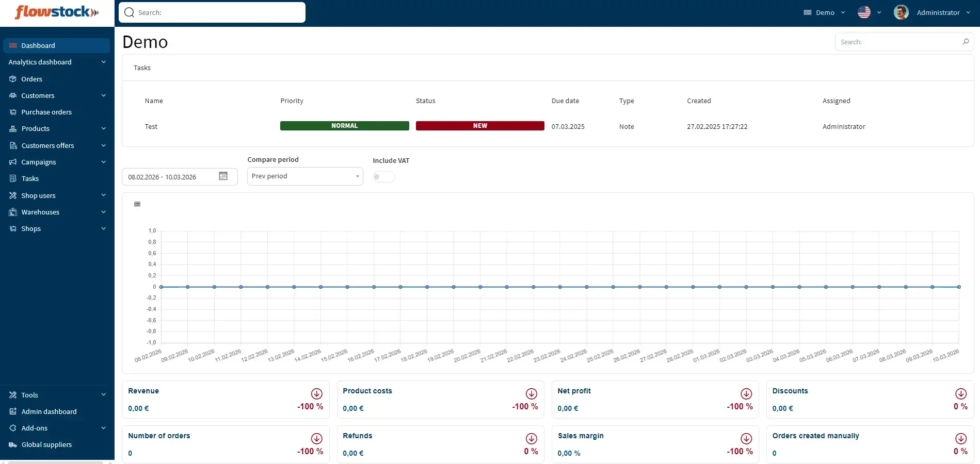Click the US flag language icon
This screenshot has height=464, width=980.
(864, 12)
